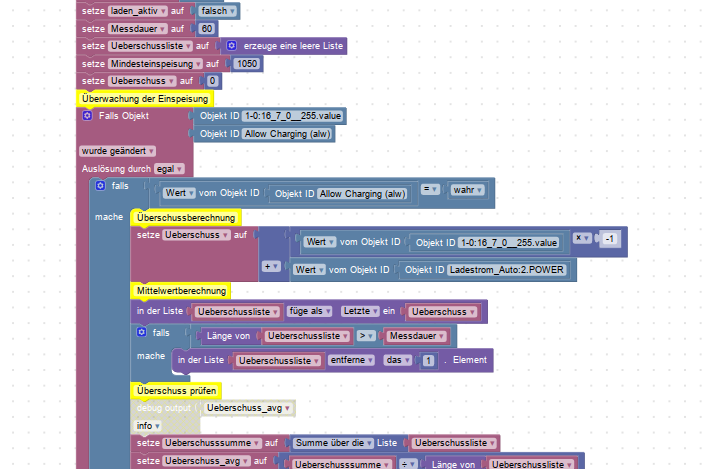Open 'Ueberschuss_avg' dropdown in debug output
This screenshot has height=469, width=712.
click(248, 408)
